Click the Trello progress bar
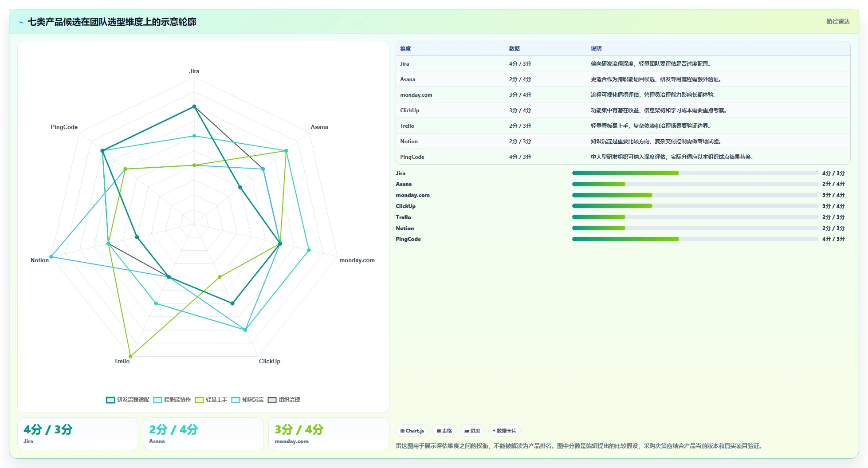This screenshot has height=468, width=868. pyautogui.click(x=695, y=217)
